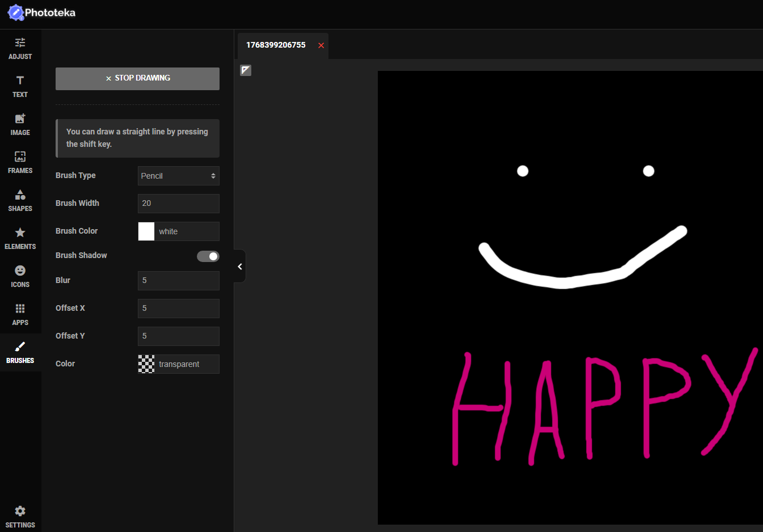Pick the white Brush Color swatch
This screenshot has width=763, height=532.
[146, 231]
